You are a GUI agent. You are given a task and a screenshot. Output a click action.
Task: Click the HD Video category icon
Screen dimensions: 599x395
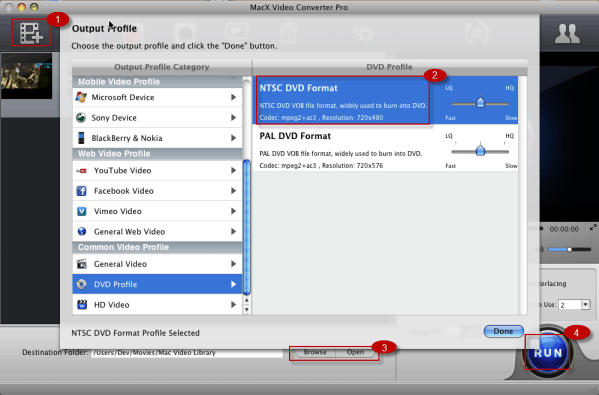point(81,304)
